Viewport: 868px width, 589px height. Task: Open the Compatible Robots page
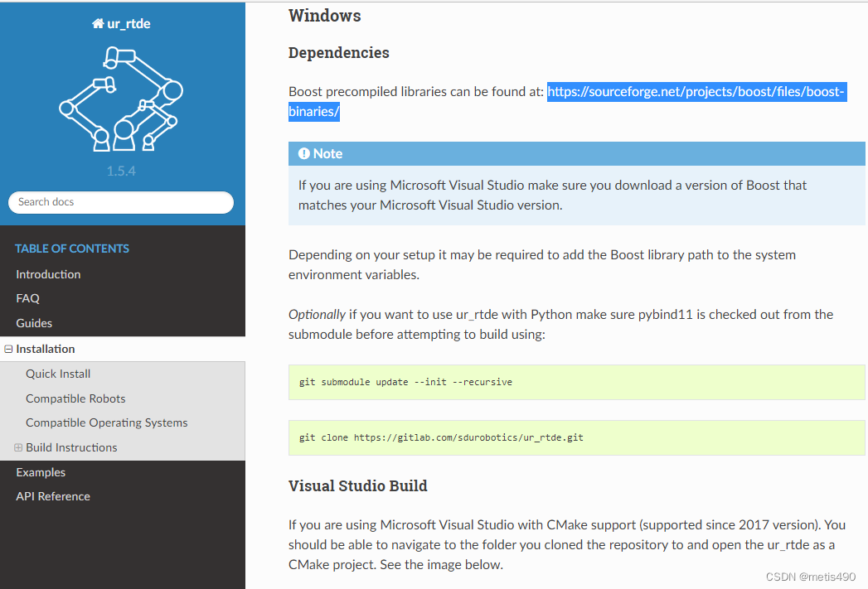(75, 398)
